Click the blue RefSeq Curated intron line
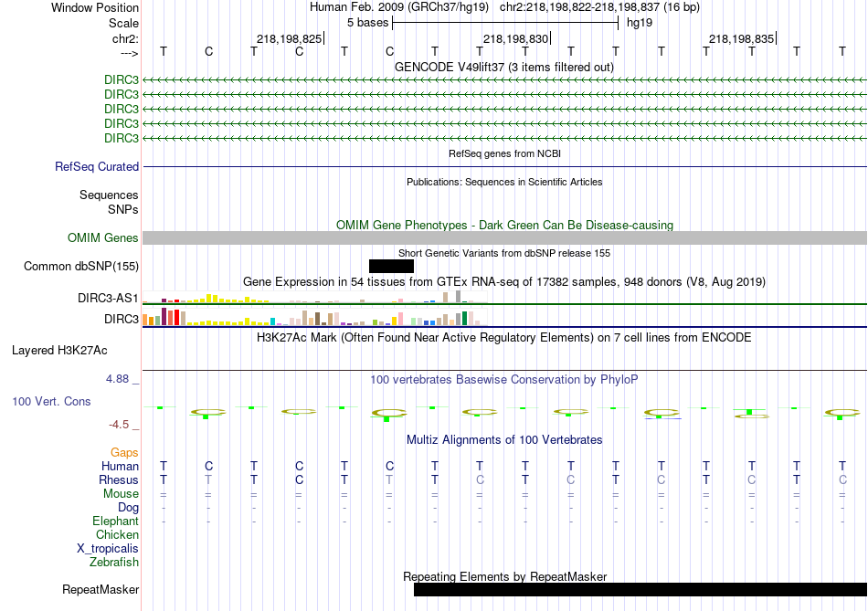Screen dimensions: 868x611 (x=504, y=166)
